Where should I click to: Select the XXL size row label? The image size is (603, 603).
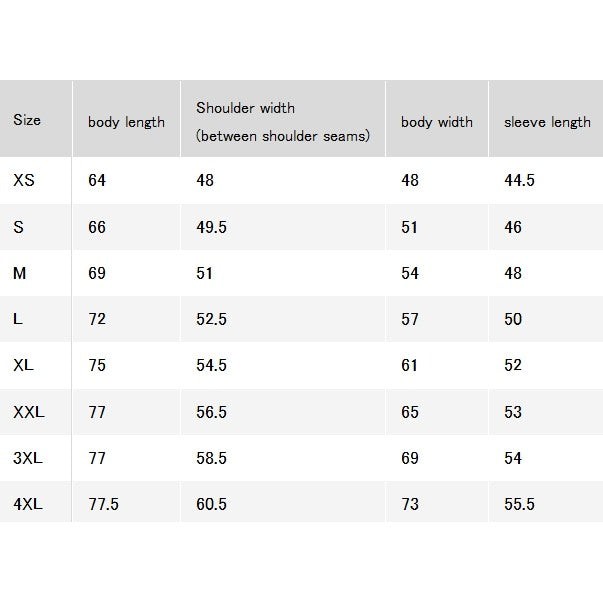pyautogui.click(x=29, y=412)
